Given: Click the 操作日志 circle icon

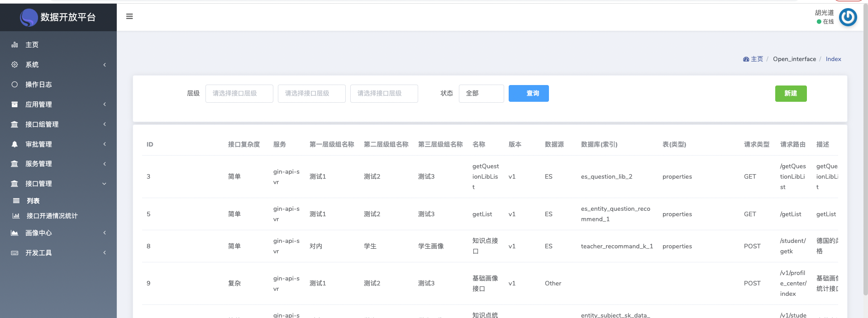Looking at the screenshot, I should (14, 85).
